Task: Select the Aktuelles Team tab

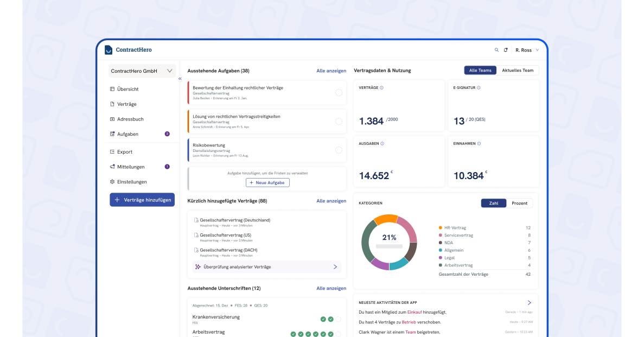Action: 517,71
